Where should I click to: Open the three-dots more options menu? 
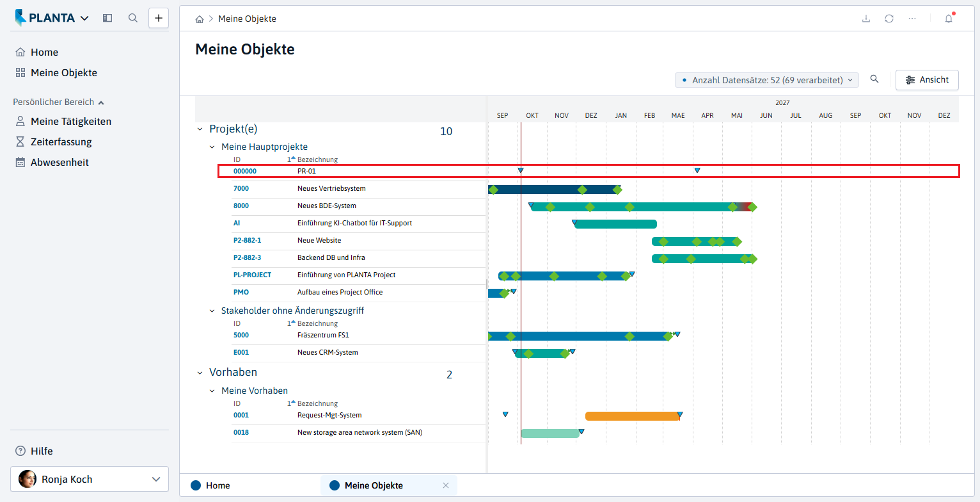click(912, 19)
